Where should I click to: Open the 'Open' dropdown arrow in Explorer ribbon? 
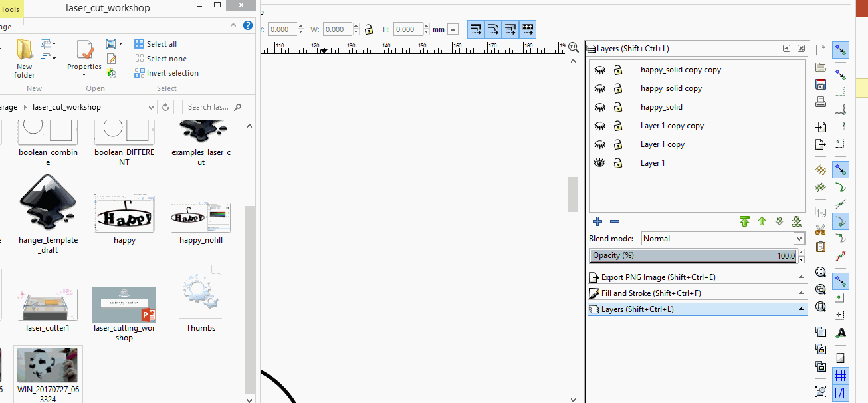pyautogui.click(x=120, y=44)
